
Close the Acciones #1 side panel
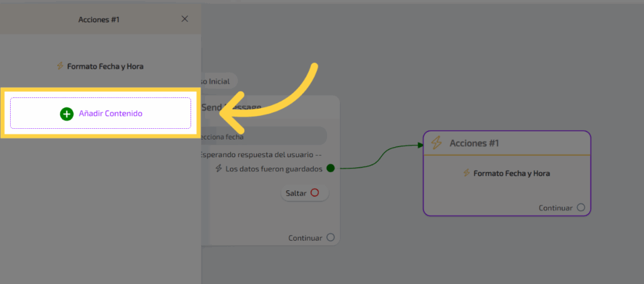pos(184,19)
